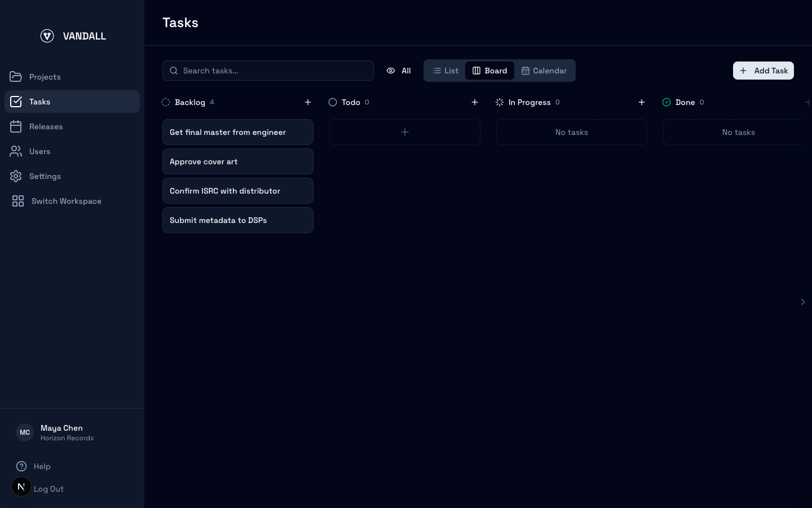The width and height of the screenshot is (812, 508).
Task: Click the search tasks input field
Action: 268,71
